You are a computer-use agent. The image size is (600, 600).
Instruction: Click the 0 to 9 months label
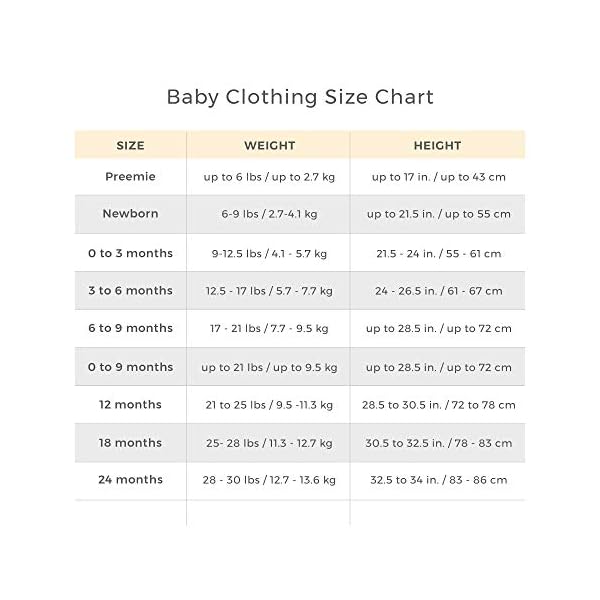click(x=130, y=366)
